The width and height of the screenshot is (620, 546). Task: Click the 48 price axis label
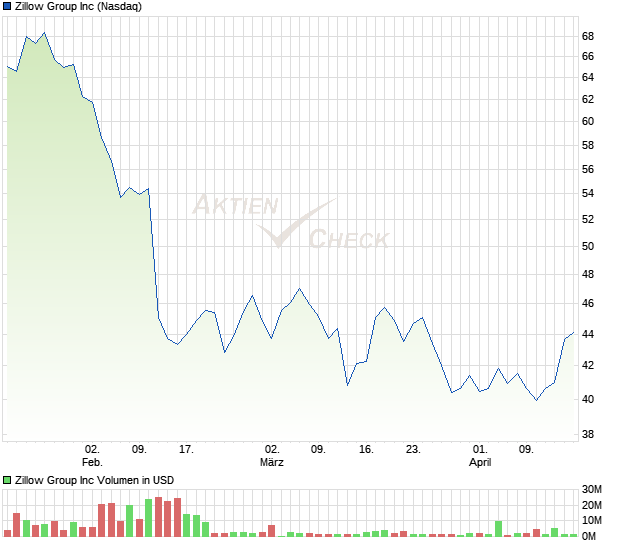tap(588, 274)
